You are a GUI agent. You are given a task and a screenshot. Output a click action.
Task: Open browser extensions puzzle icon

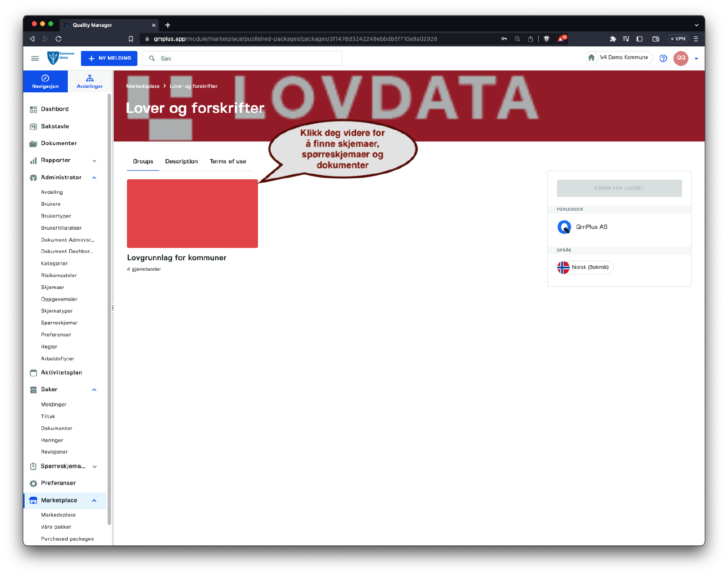(x=613, y=39)
